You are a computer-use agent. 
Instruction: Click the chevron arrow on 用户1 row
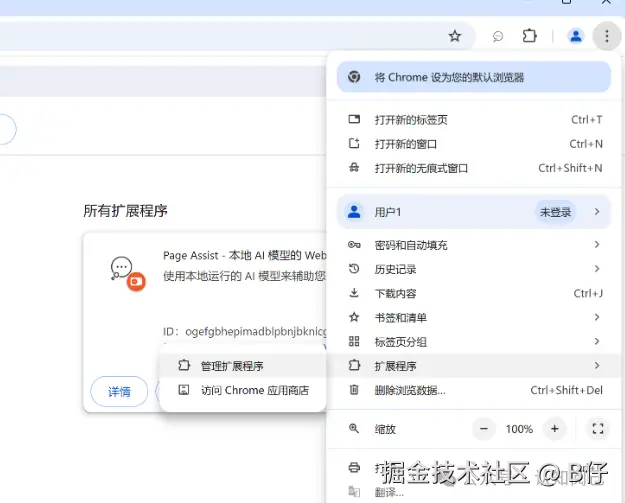[597, 212]
